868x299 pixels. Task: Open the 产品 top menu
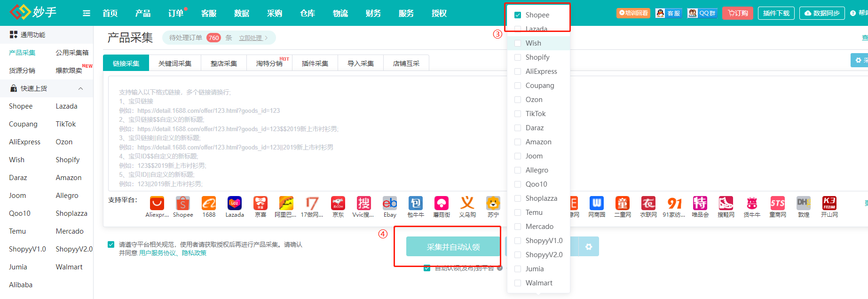tap(143, 13)
